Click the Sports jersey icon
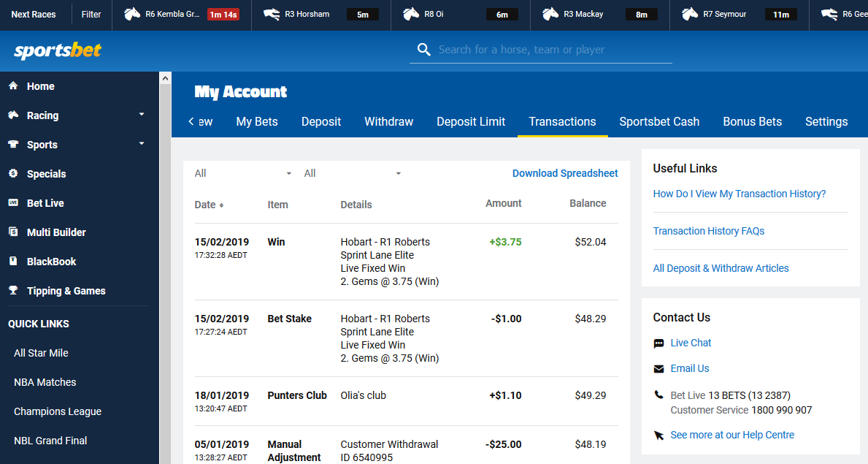The width and height of the screenshot is (868, 464). coord(13,144)
